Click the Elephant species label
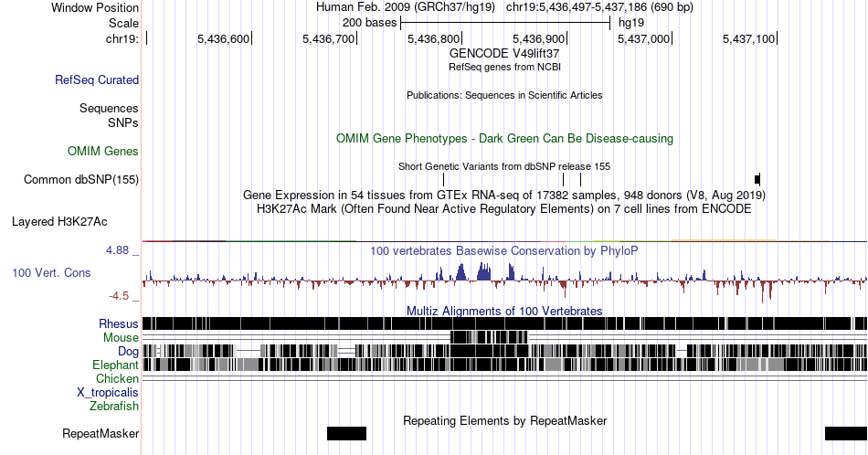The width and height of the screenshot is (868, 455). tap(116, 365)
